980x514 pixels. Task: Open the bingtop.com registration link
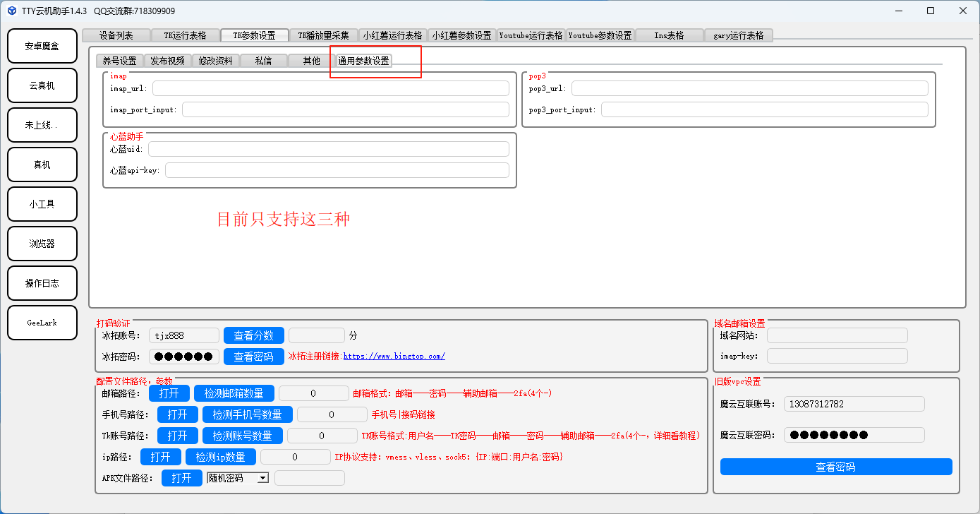tap(394, 357)
